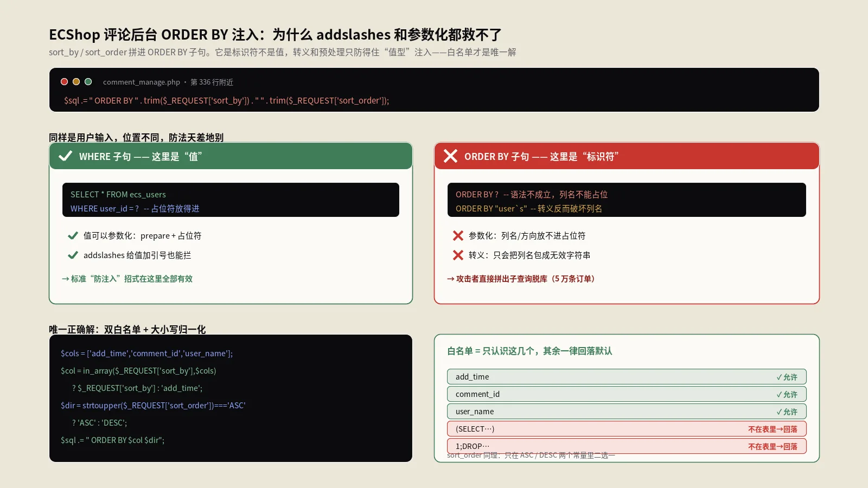The image size is (868, 488).
Task: Click red X beside 转义：只会把列名
Action: [x=458, y=255]
